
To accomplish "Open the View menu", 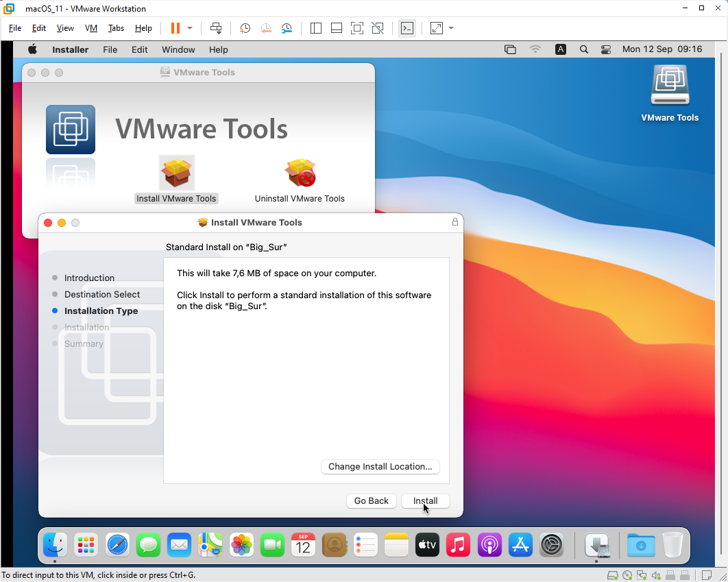I will pos(65,28).
